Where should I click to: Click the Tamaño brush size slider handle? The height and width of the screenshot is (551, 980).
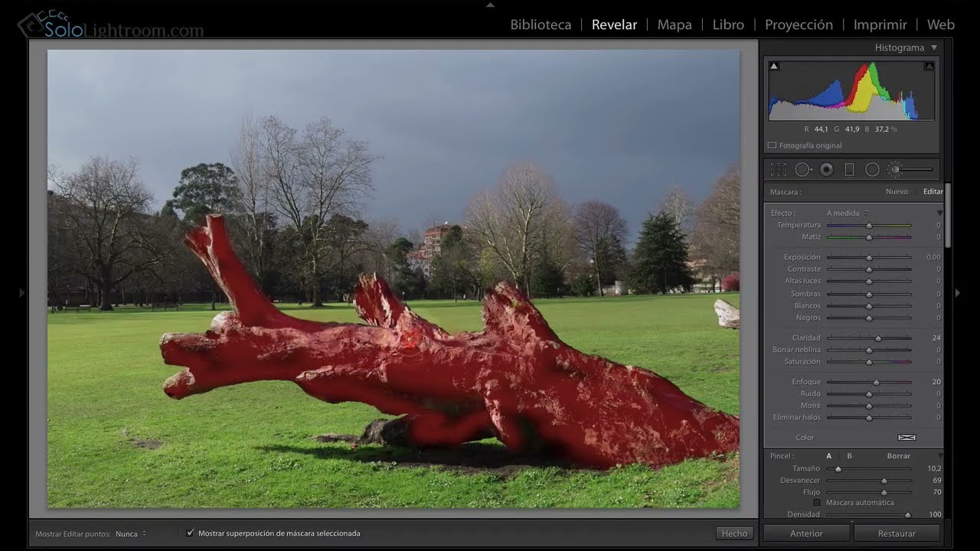838,469
